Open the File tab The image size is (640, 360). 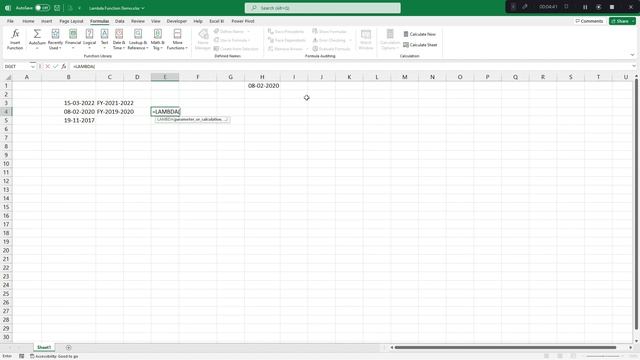pyautogui.click(x=10, y=21)
